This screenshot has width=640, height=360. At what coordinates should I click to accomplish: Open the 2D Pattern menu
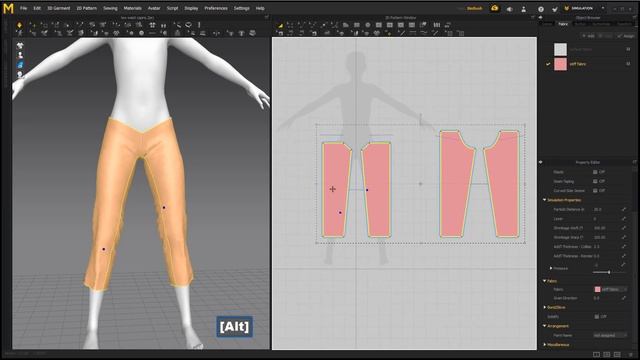pos(87,8)
